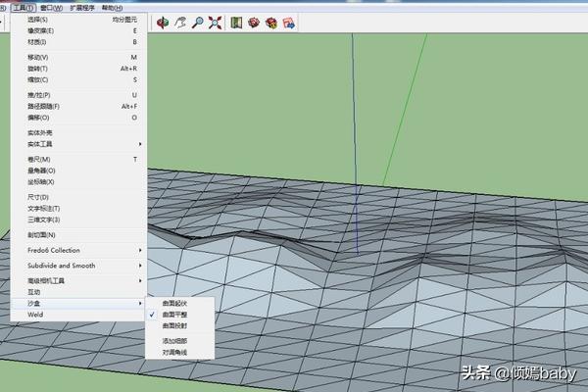This screenshot has width=588, height=392.
Task: Choose 曲面投射 in the sandbox submenu
Action: 180,325
